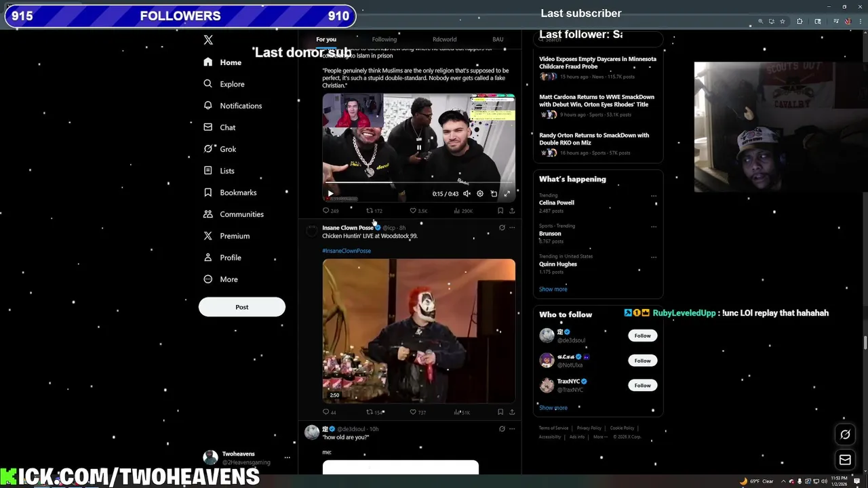Image resolution: width=868 pixels, height=488 pixels.
Task: Show hidden system tray icons
Action: tap(783, 481)
